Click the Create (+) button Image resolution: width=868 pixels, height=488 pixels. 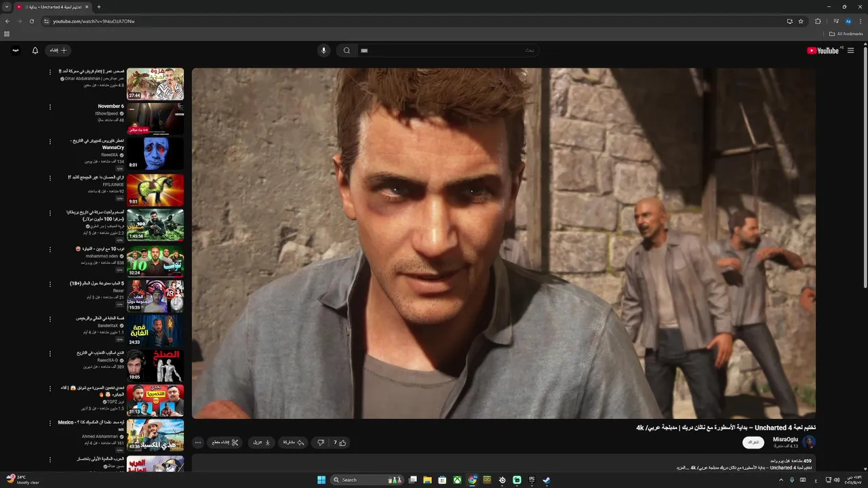pos(58,50)
